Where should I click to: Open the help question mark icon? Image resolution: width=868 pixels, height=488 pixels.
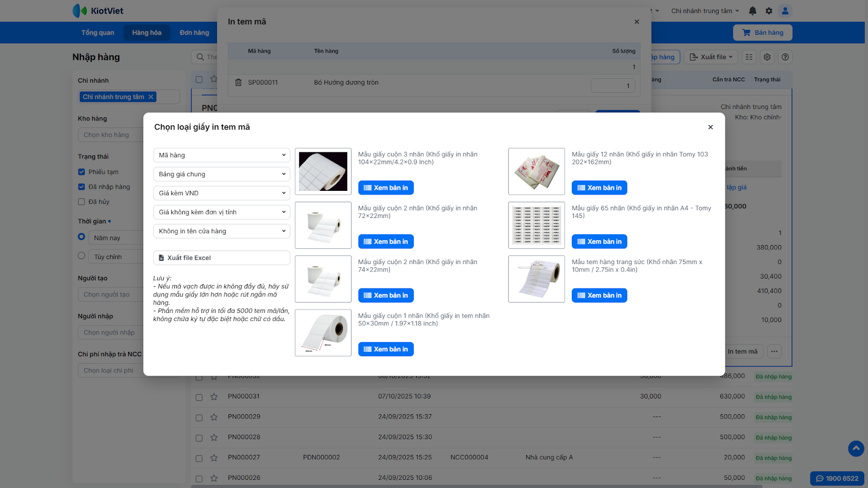(x=785, y=57)
